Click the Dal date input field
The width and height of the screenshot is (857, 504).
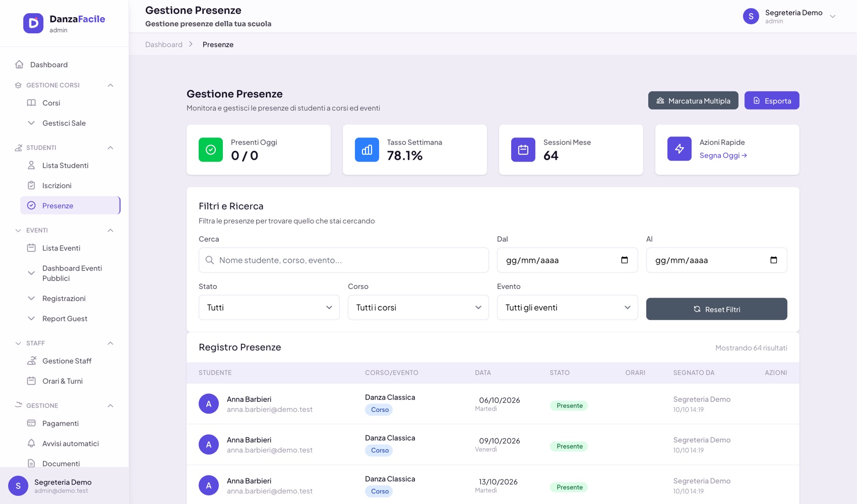(x=568, y=260)
